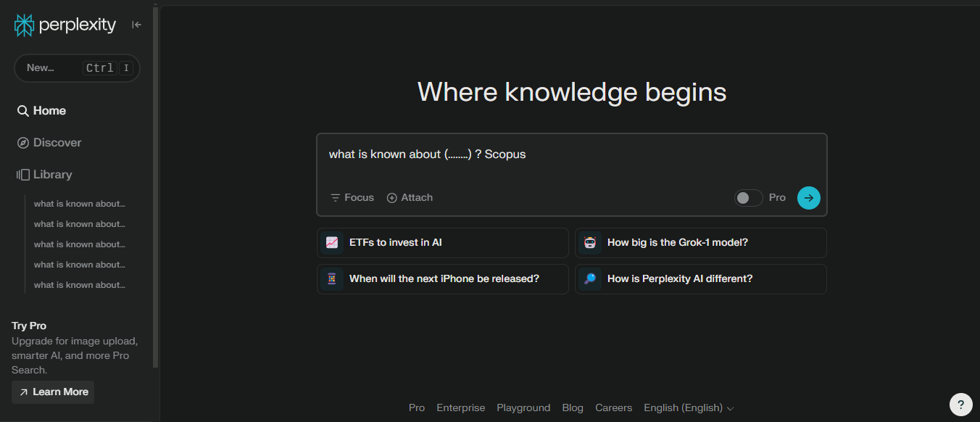980x422 pixels.
Task: Click the Attach plus-circle icon
Action: [x=392, y=198]
